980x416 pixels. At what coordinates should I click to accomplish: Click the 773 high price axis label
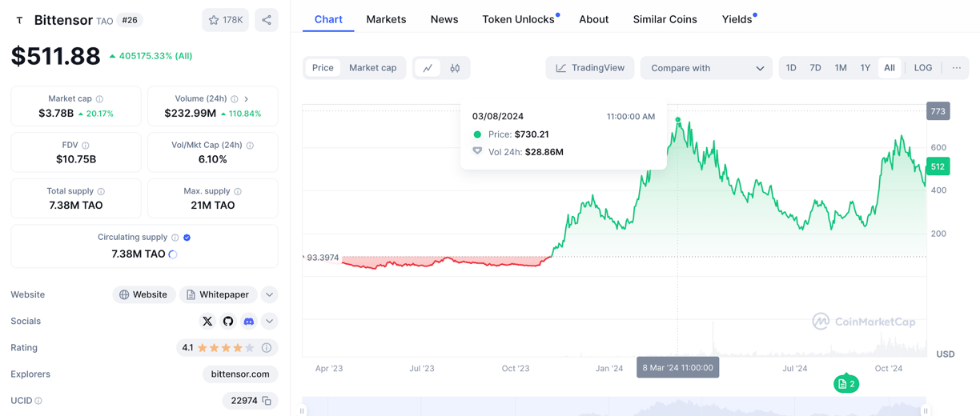(x=938, y=111)
